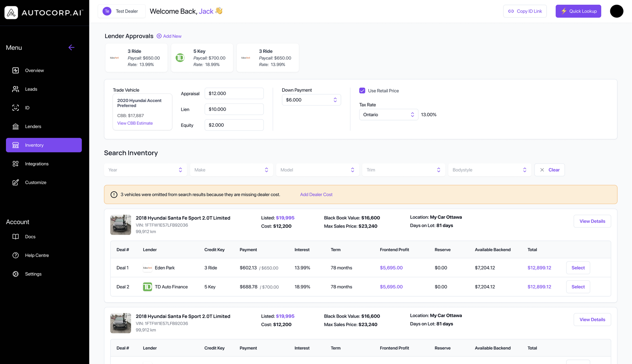This screenshot has height=364, width=632.
Task: Click the X icon in the Clear button
Action: coord(542,170)
